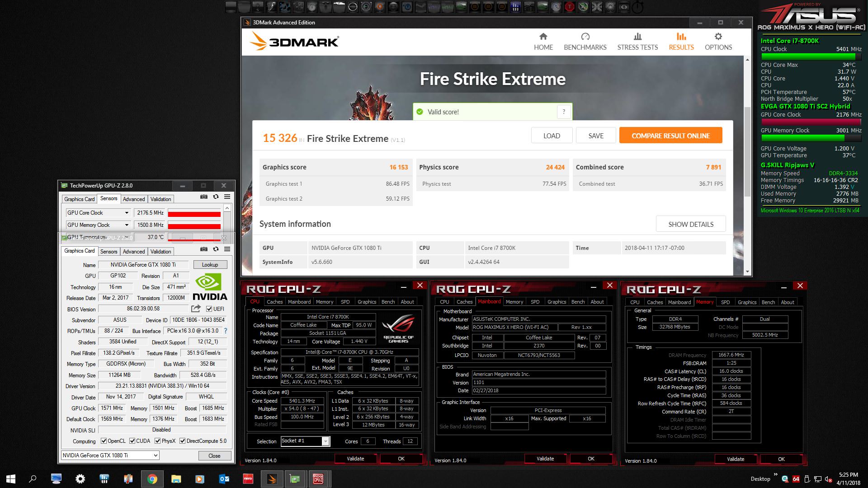Open Google Chrome from the taskbar

click(x=152, y=479)
